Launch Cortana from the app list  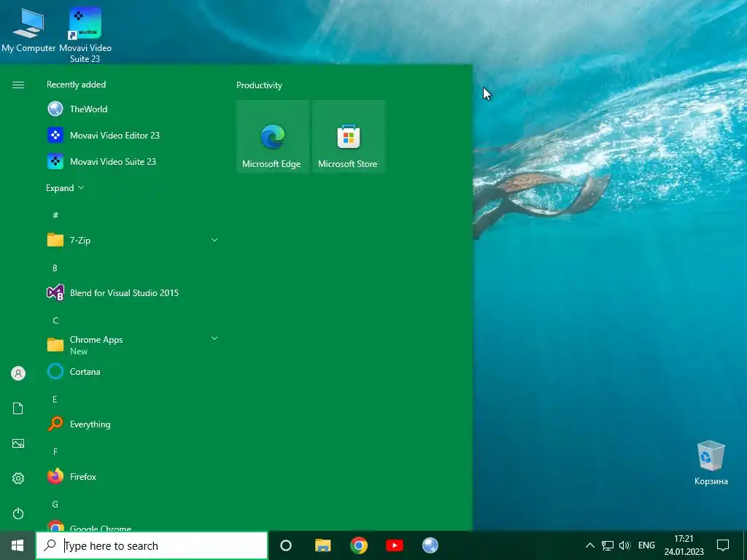tap(133, 371)
